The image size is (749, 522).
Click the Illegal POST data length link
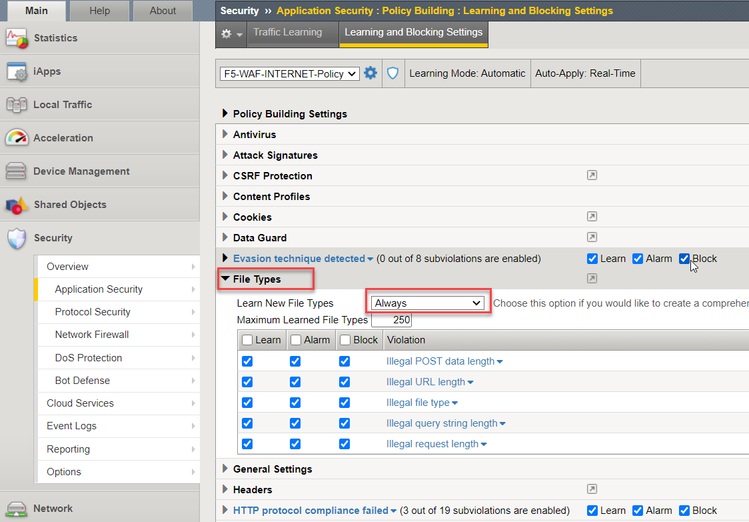coord(440,361)
